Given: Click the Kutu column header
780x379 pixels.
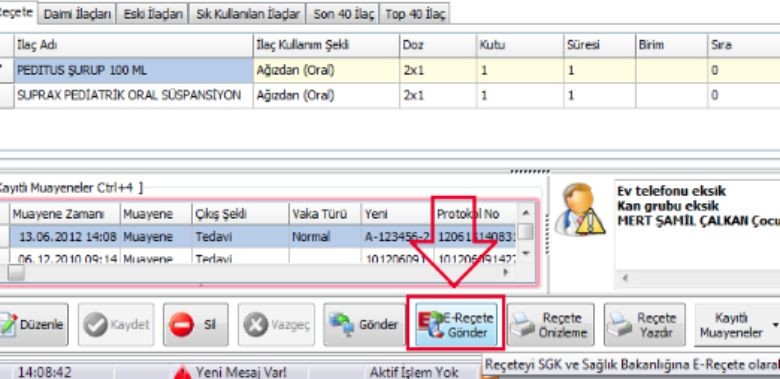Looking at the screenshot, I should click(520, 45).
